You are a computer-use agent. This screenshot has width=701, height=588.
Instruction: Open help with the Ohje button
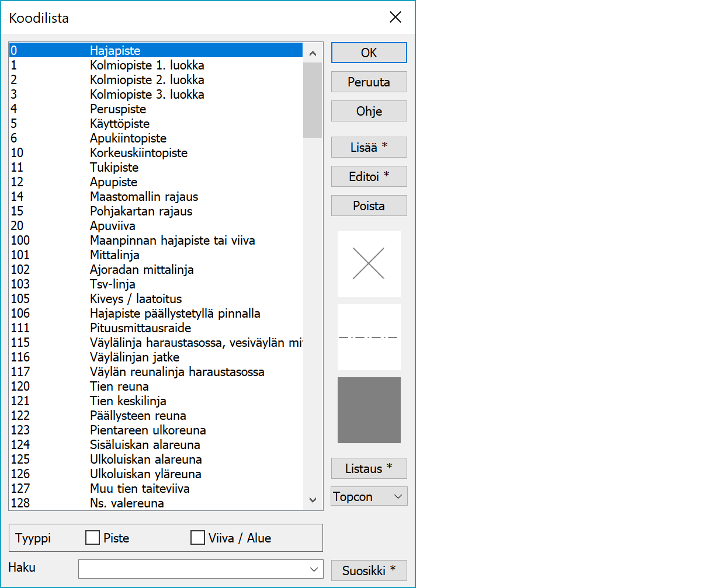pyautogui.click(x=369, y=111)
